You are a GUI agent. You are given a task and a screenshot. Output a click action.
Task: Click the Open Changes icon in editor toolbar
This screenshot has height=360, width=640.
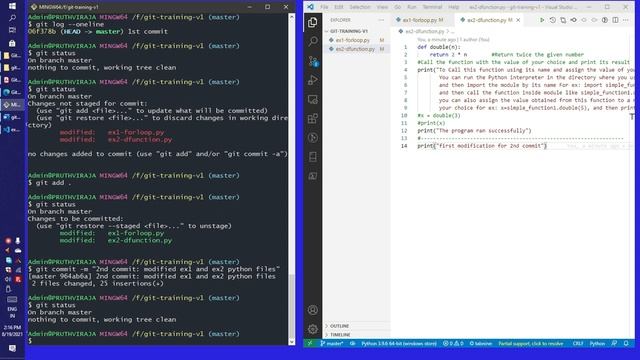click(x=563, y=20)
